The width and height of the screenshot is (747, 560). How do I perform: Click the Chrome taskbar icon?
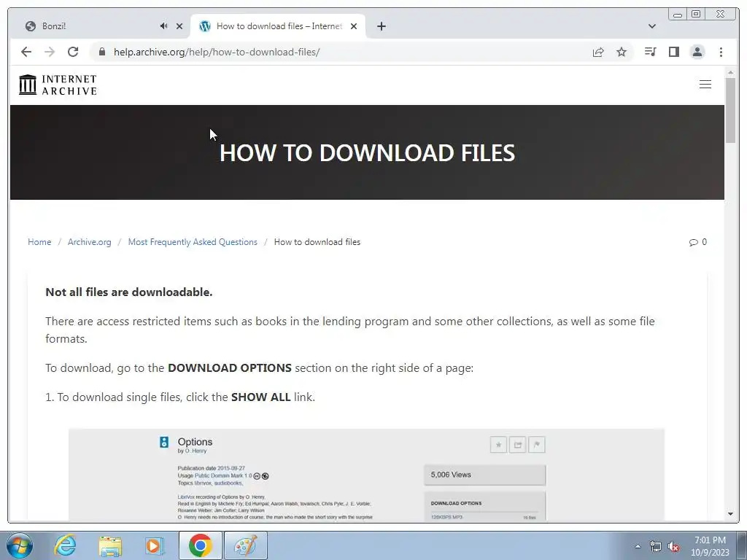coord(200,545)
